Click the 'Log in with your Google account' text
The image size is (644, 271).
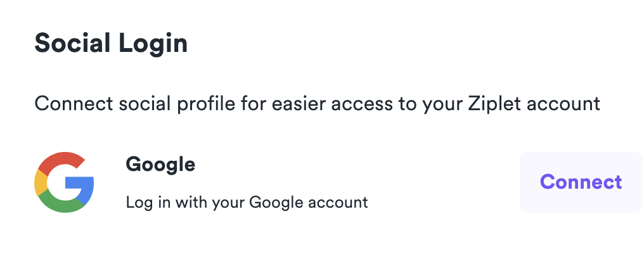(x=247, y=203)
